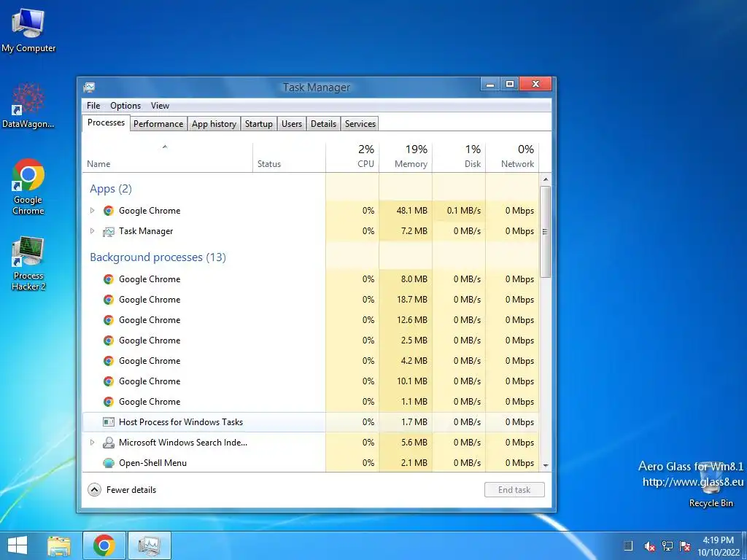Image resolution: width=747 pixels, height=560 pixels.
Task: Open the DataWagon desktop shortcut
Action: 28,106
